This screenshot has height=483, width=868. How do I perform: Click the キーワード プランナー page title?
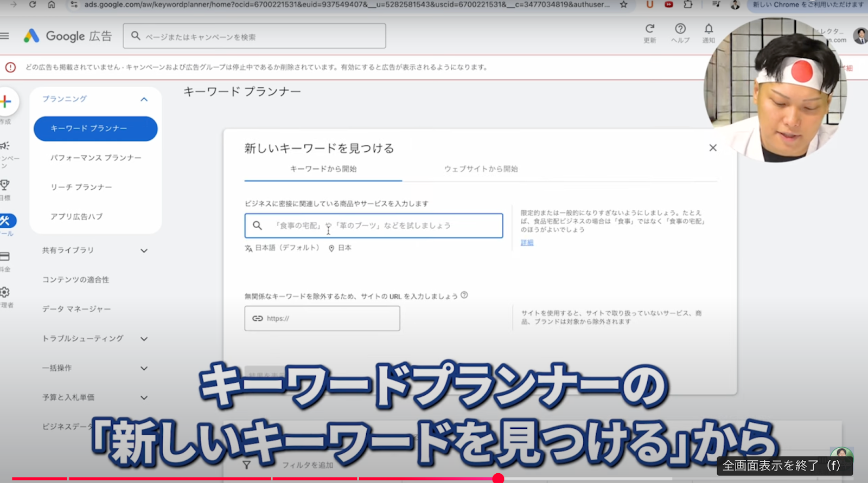point(242,92)
